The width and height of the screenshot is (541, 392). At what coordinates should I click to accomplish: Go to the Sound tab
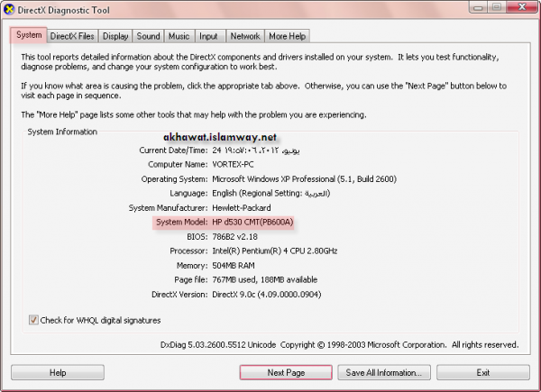click(148, 36)
